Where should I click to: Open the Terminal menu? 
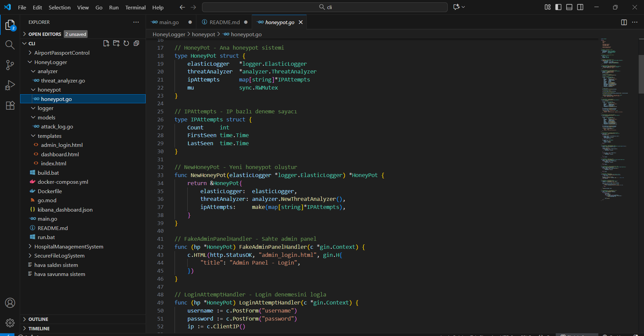[x=135, y=7]
